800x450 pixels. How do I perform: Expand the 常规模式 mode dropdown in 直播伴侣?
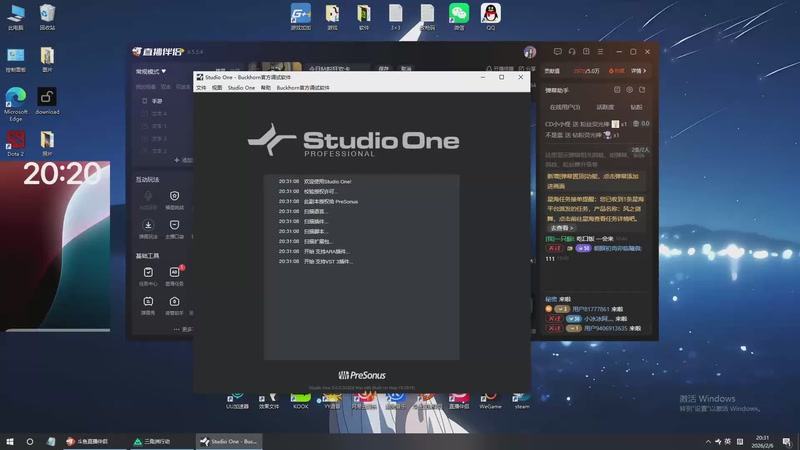[151, 71]
